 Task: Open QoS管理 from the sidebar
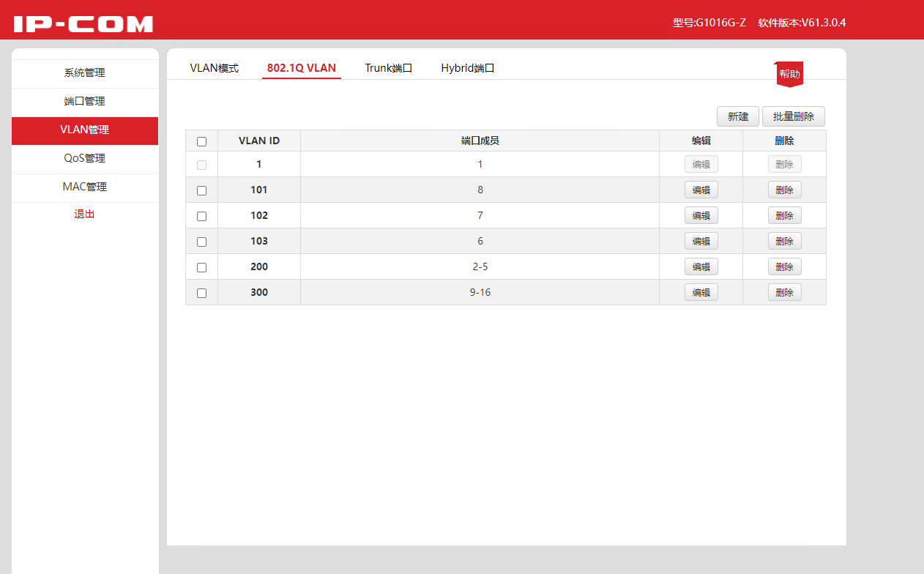(x=85, y=159)
